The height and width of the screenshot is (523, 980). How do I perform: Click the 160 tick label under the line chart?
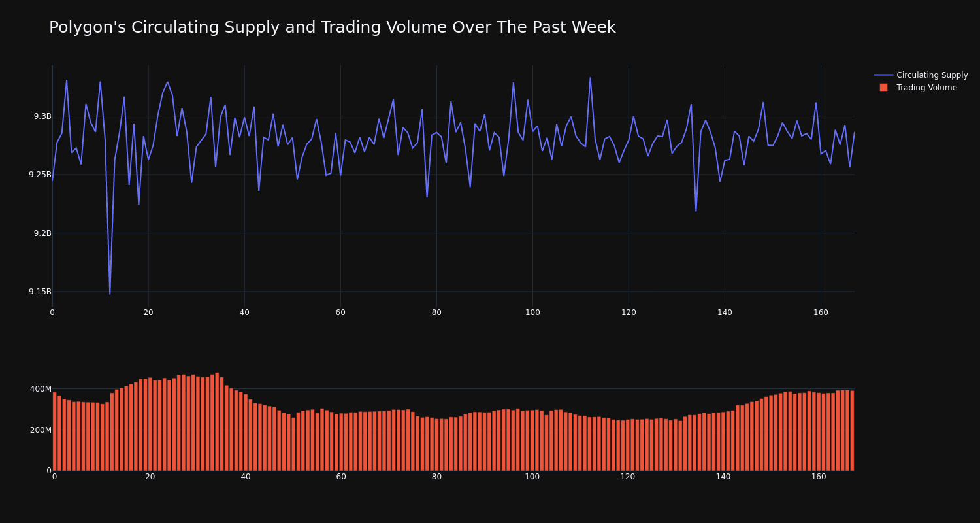pos(821,312)
